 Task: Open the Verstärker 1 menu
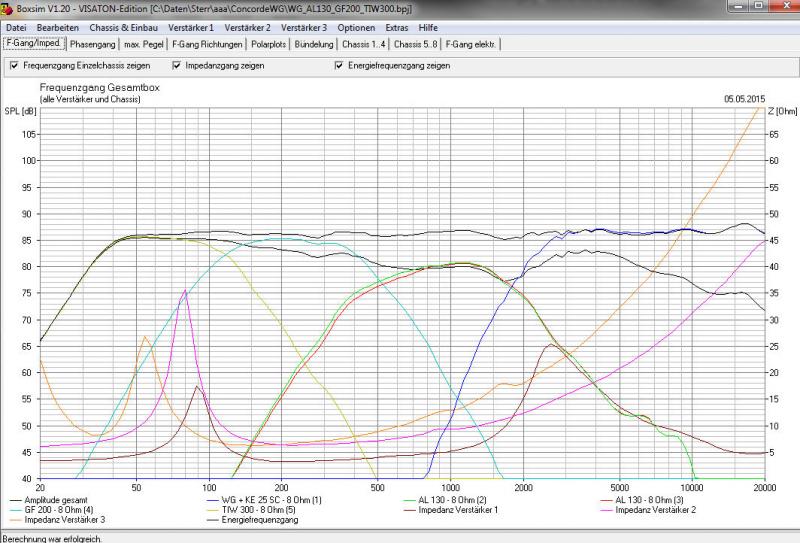pos(190,27)
